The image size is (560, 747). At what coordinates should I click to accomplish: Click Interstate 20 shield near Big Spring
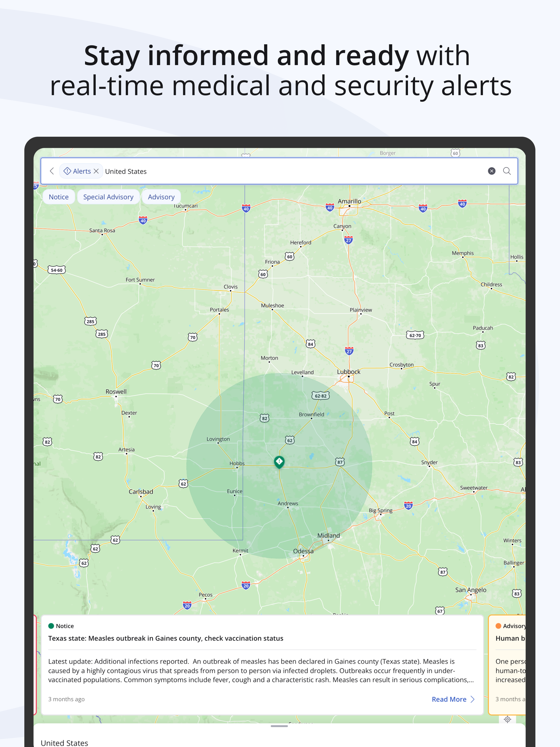click(408, 506)
